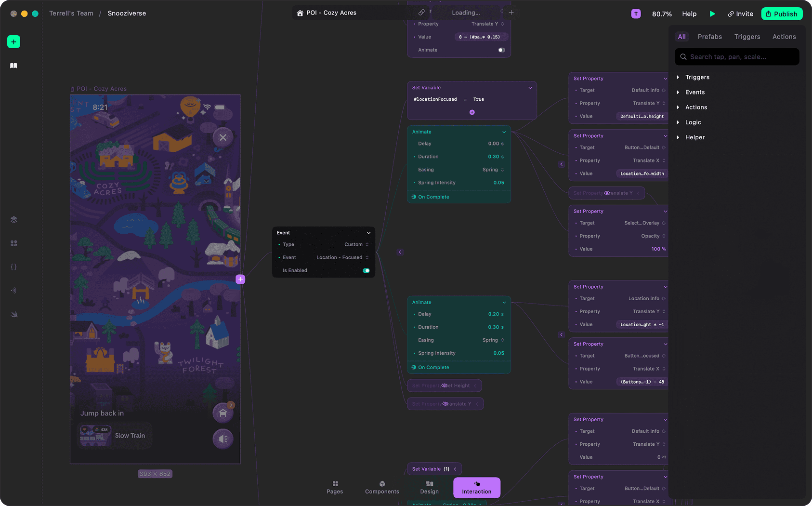
Task: Click DefaultI...o.height value field
Action: tap(642, 117)
